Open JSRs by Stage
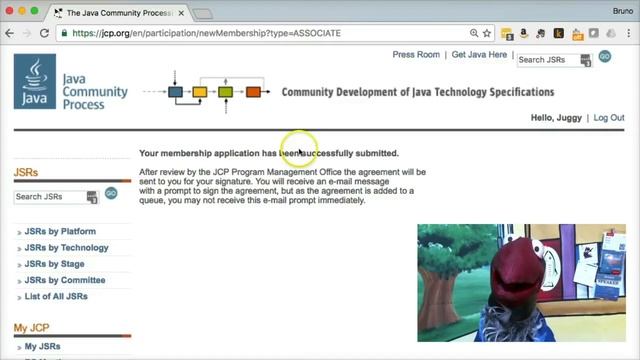The width and height of the screenshot is (640, 360). 54,264
